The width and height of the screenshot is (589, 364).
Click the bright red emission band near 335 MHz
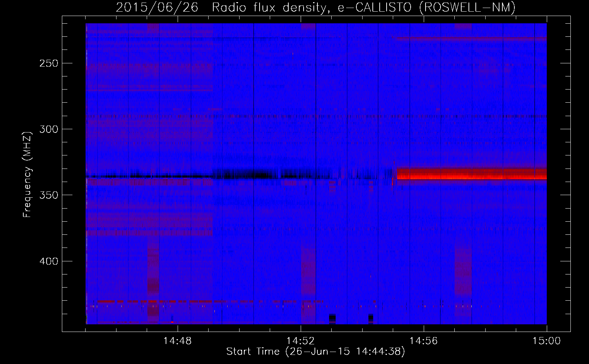pos(471,174)
